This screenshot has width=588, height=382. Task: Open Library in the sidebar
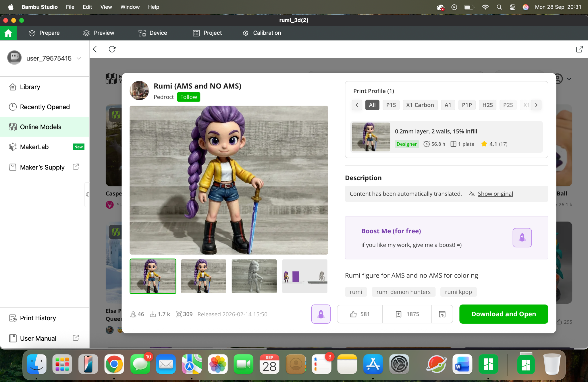(45, 87)
